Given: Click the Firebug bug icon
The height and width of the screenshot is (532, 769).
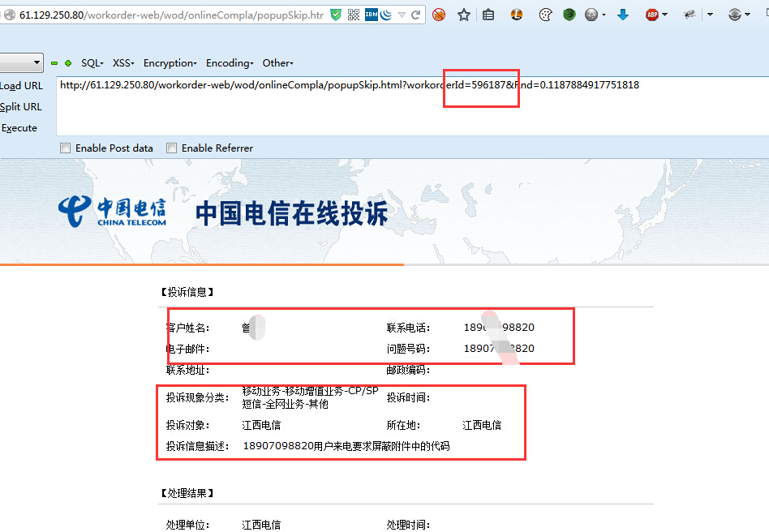Looking at the screenshot, I should (x=690, y=15).
